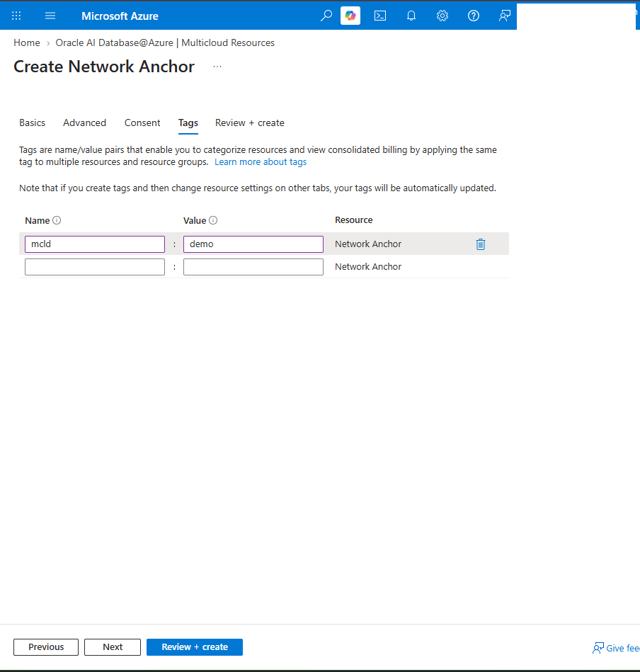Click the tag value field containing demo

pyautogui.click(x=253, y=244)
